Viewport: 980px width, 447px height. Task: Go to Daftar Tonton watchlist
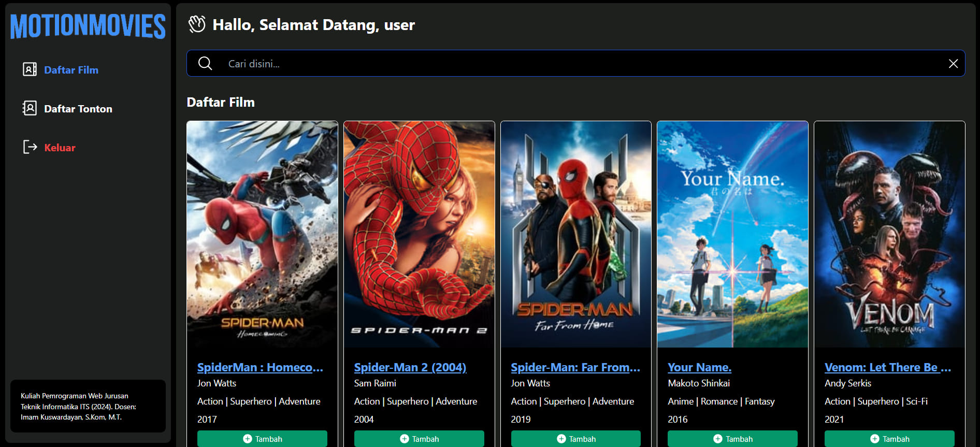78,109
